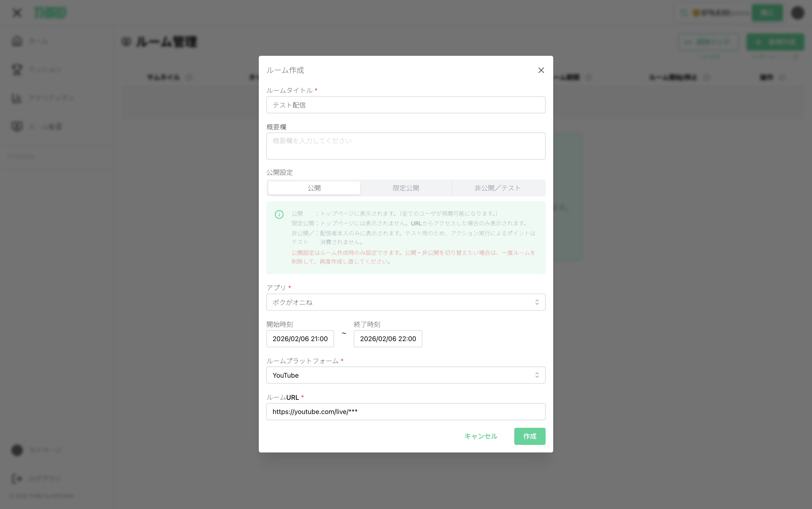Open the 終了時刻 date picker field
The width and height of the screenshot is (812, 509).
pyautogui.click(x=388, y=339)
